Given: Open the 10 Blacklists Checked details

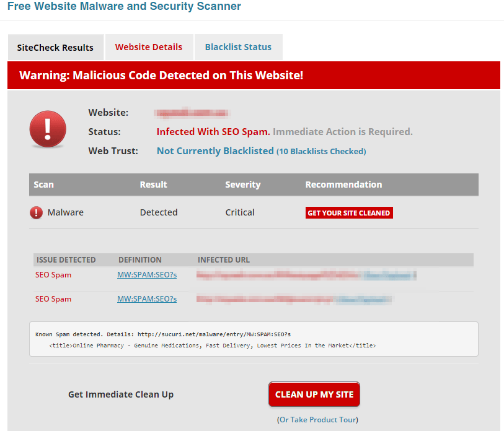Looking at the screenshot, I should tap(321, 150).
